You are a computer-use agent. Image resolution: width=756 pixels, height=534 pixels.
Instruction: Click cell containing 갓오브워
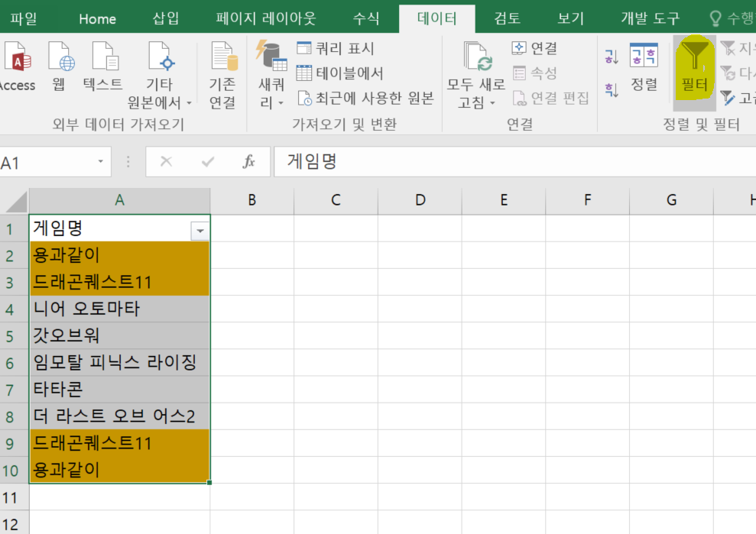point(119,336)
